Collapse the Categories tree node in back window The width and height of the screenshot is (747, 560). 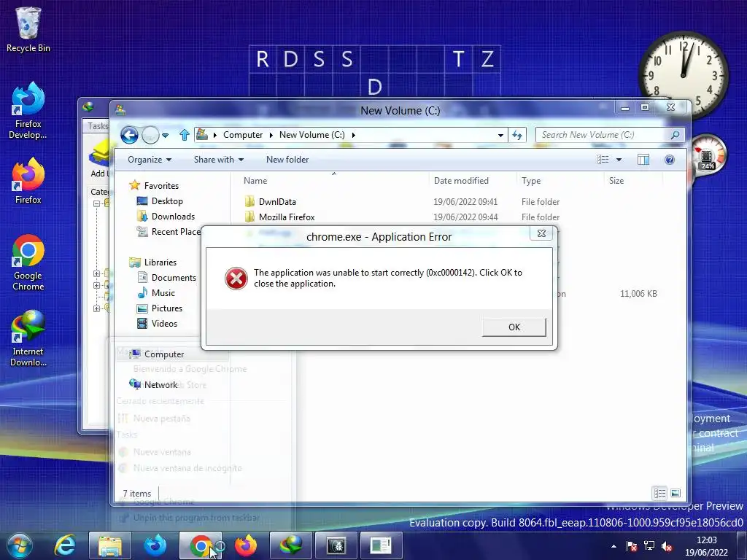[x=96, y=203]
